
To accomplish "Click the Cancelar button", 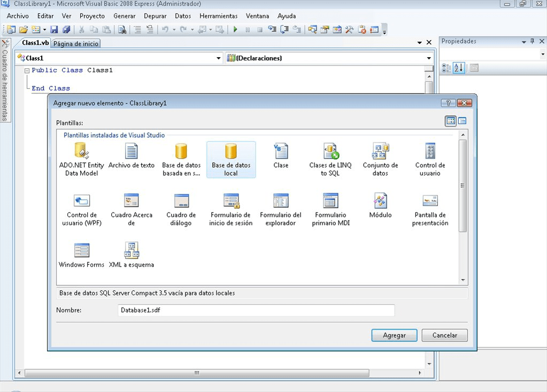I will point(444,335).
